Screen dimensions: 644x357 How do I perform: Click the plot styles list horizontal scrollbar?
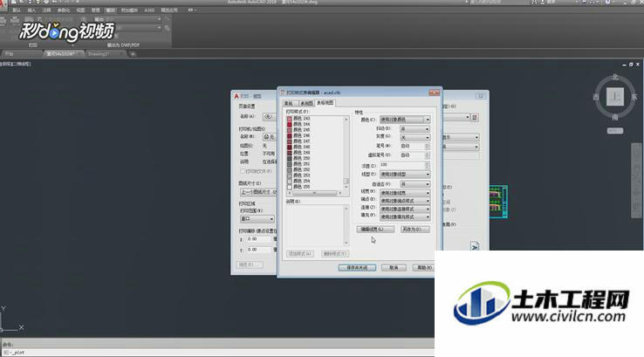pyautogui.click(x=315, y=193)
